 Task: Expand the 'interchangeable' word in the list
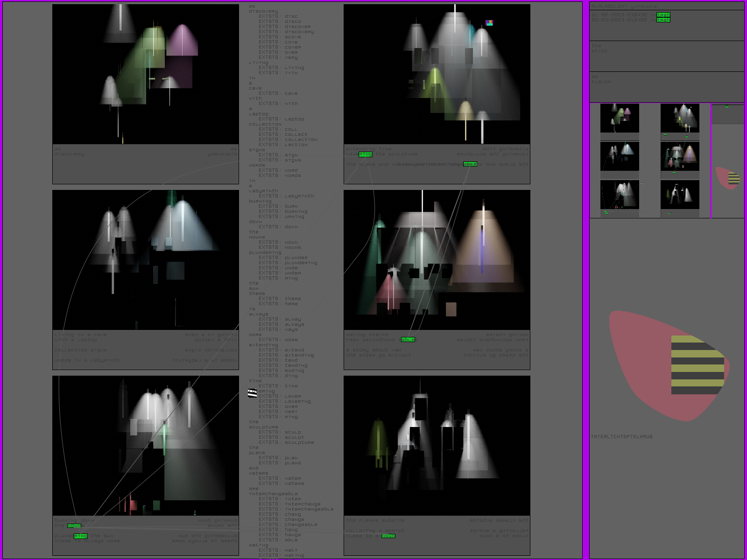click(x=273, y=494)
